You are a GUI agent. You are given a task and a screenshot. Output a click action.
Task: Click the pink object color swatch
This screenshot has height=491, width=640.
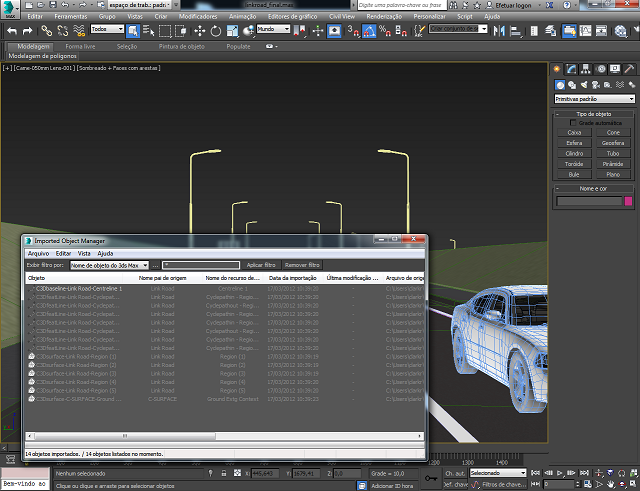tap(628, 202)
